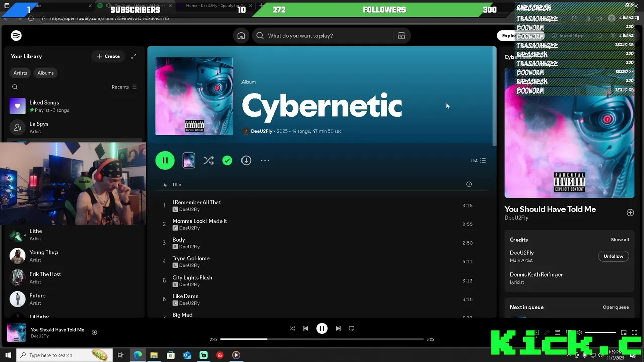644x362 pixels.
Task: Open the List view options dropdown
Action: 478,160
